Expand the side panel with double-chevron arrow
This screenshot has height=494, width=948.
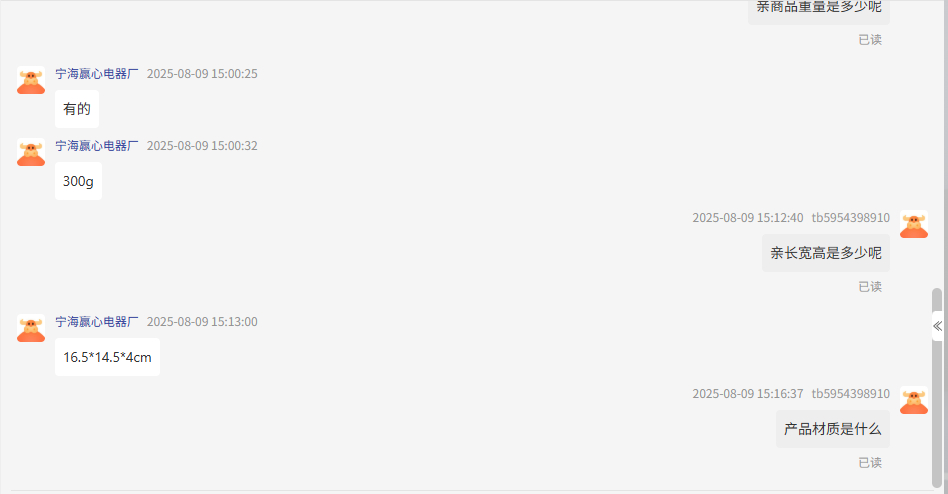coord(937,326)
